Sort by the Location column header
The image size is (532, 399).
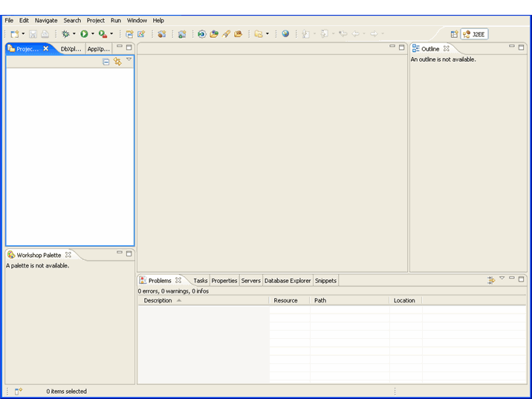tap(406, 300)
